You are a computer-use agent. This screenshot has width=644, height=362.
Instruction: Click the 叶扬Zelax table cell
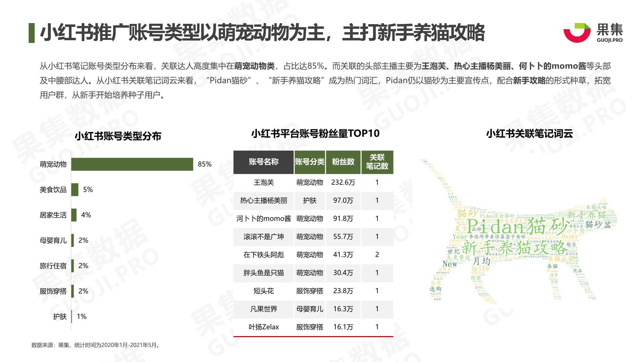coord(264,327)
